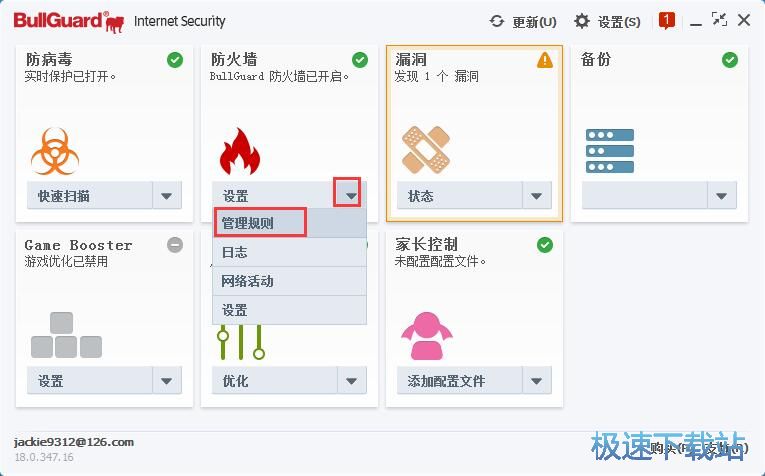
Task: Click the 快速扫描 button
Action: [89, 196]
